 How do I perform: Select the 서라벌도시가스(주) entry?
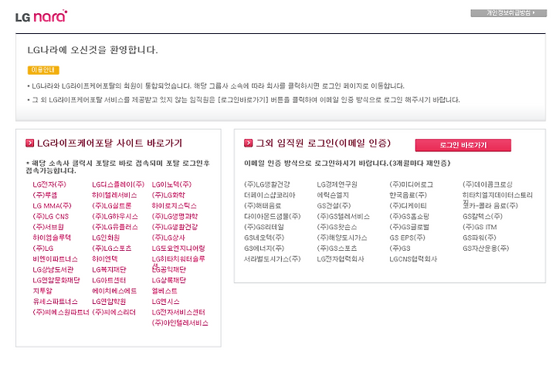[x=272, y=259]
